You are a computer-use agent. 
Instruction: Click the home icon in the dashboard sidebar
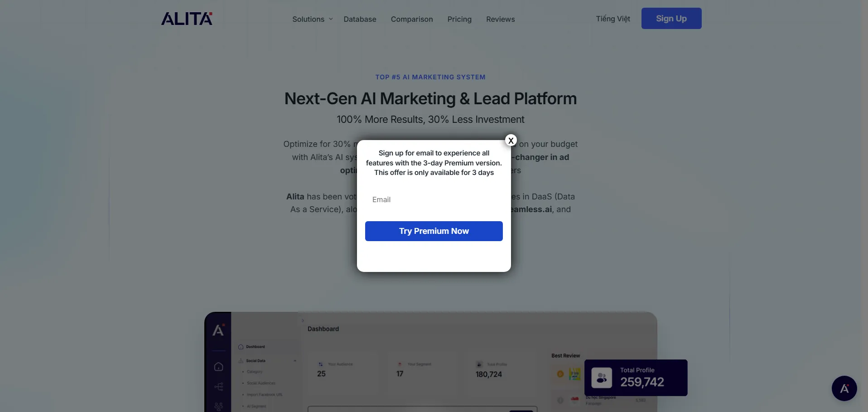pos(218,367)
